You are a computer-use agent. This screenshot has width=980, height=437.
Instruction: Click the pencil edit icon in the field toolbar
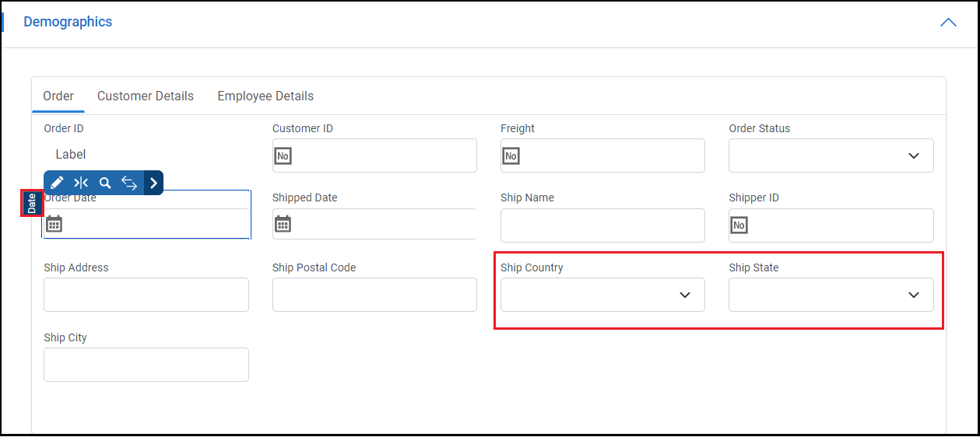coord(57,183)
